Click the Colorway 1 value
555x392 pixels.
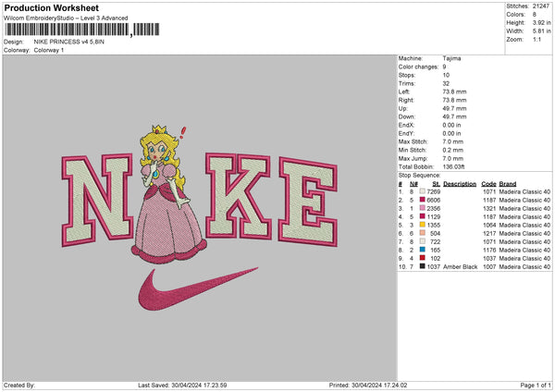pyautogui.click(x=49, y=50)
